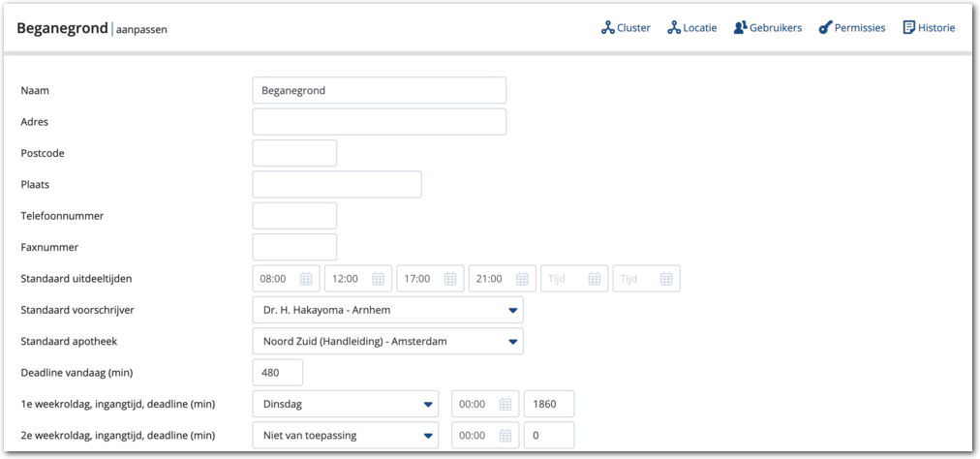The height and width of the screenshot is (459, 980).
Task: Open calendar icon of the 17:00 uitdeeltijd
Action: pos(450,279)
